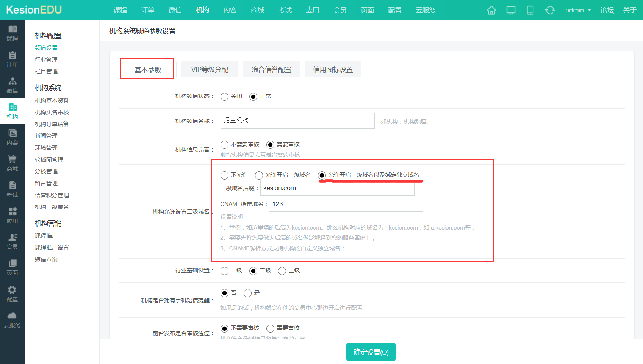Choose 不需要审核 for 机构信息完善
Screen dimensions: 643x364
point(224,144)
